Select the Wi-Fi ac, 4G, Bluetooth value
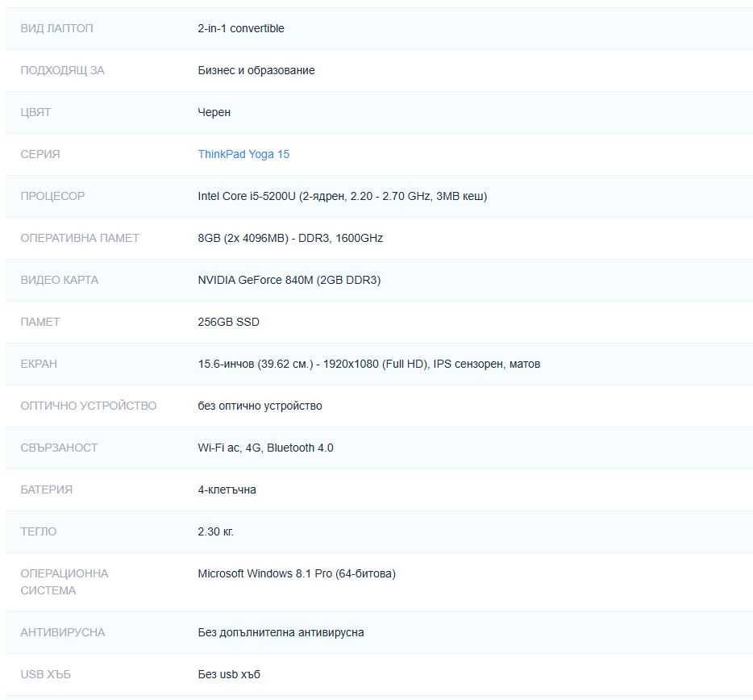This screenshot has height=700, width=753. (265, 448)
